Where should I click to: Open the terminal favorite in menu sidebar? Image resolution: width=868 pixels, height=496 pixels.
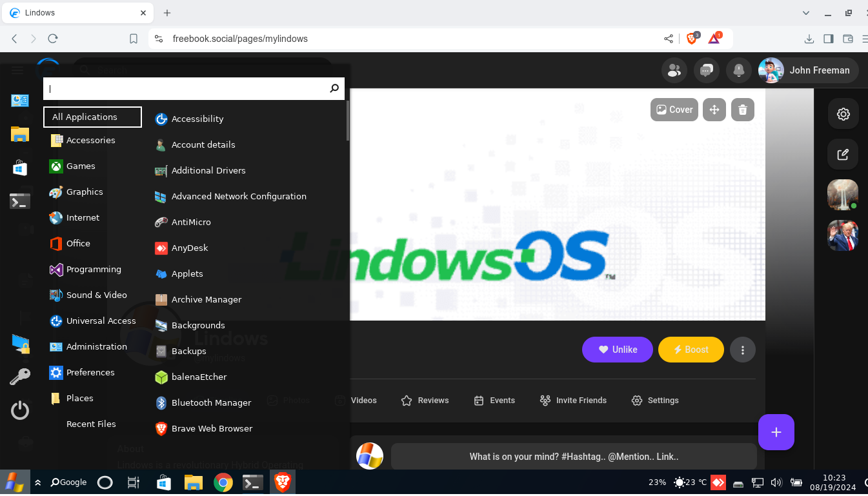pyautogui.click(x=20, y=201)
